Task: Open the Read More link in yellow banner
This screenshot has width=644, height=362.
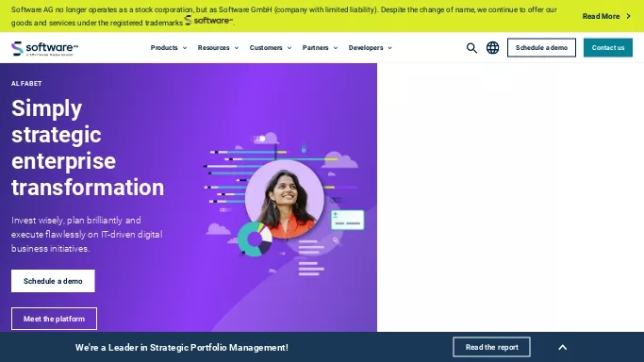Action: click(x=606, y=16)
